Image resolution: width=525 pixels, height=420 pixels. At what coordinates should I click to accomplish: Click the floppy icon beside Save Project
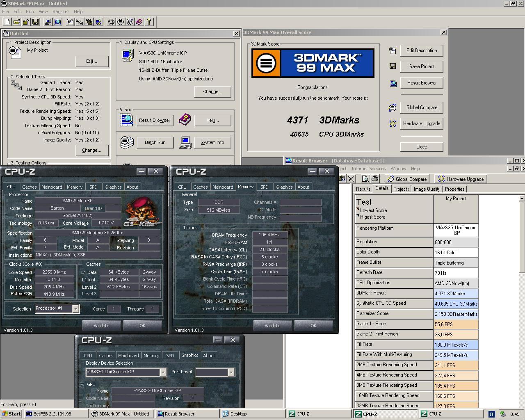393,66
